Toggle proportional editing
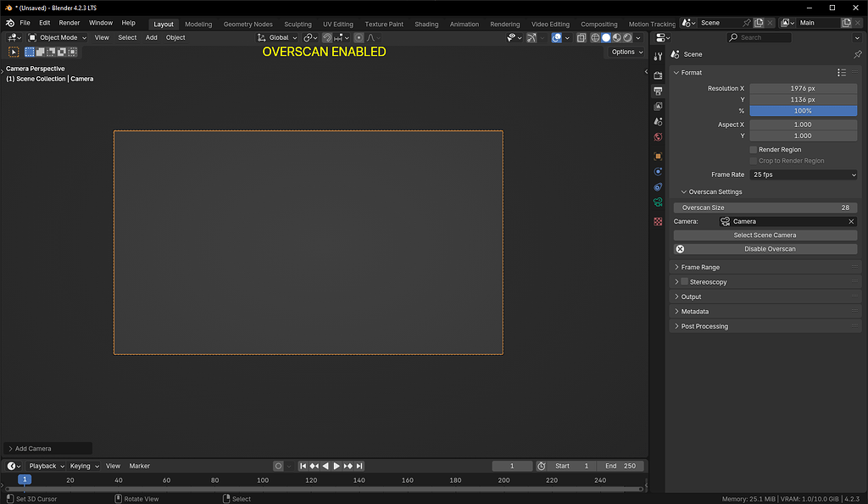868x504 pixels. [359, 37]
